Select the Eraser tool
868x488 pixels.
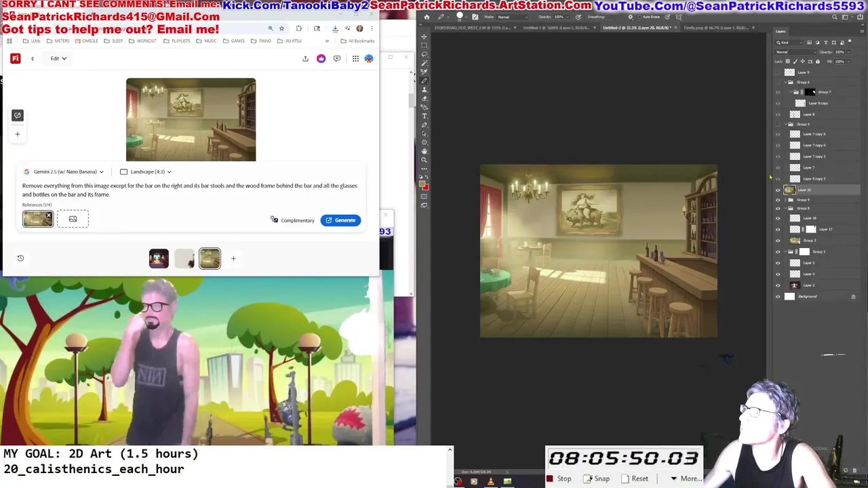(x=425, y=98)
